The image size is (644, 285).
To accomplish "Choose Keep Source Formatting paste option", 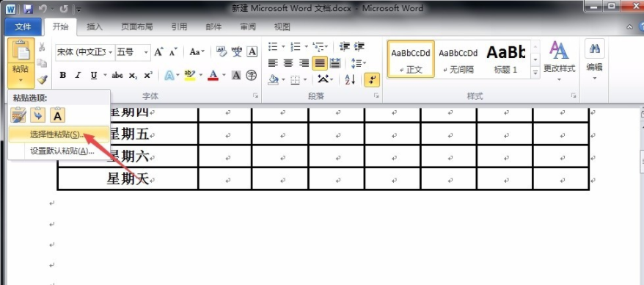I will [x=18, y=115].
